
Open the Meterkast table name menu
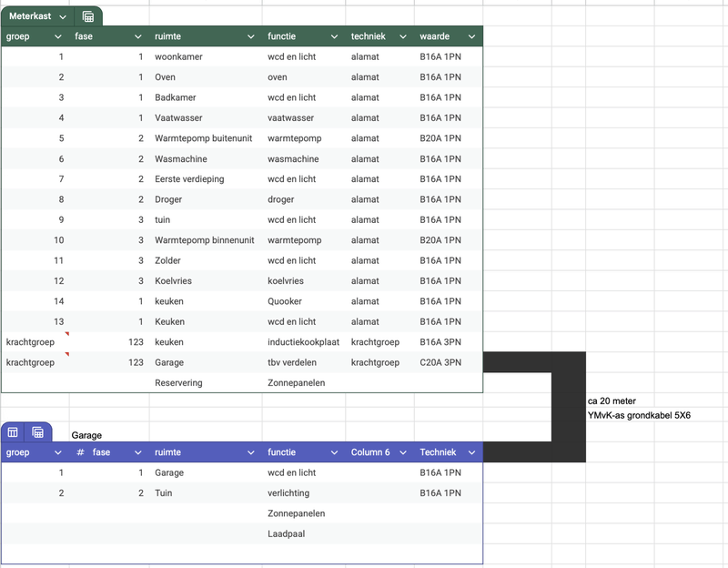62,17
